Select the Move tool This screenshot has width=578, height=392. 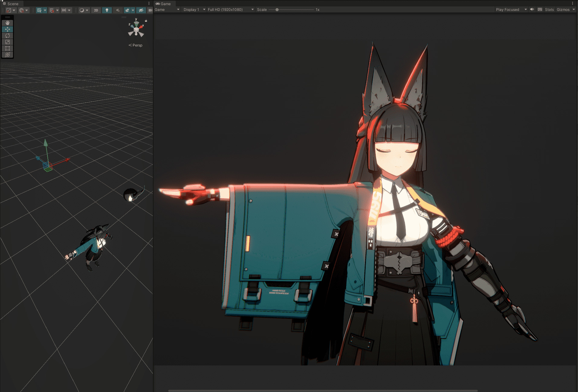pos(8,29)
